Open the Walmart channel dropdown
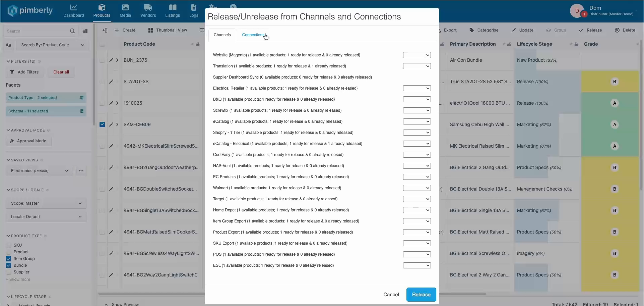644x306 pixels. click(417, 188)
